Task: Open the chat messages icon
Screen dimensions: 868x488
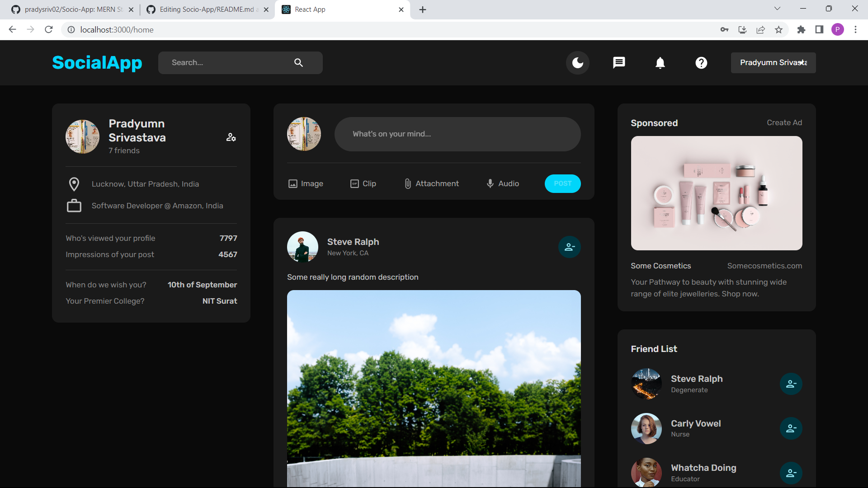Action: [x=618, y=62]
